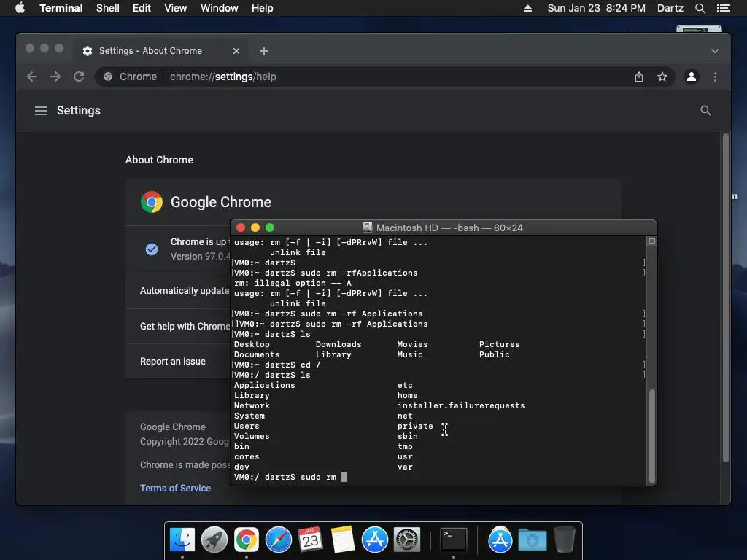Open Calendar from the Dock

coord(310,540)
